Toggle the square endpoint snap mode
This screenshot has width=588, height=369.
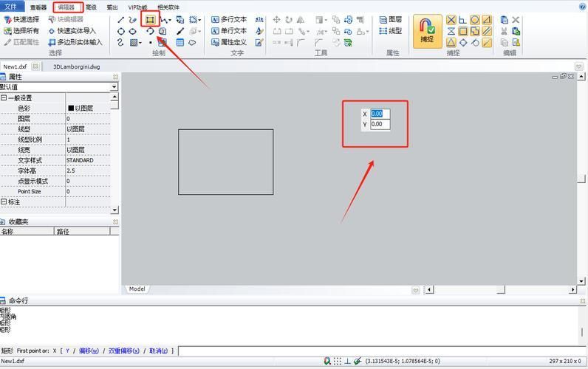click(x=462, y=31)
